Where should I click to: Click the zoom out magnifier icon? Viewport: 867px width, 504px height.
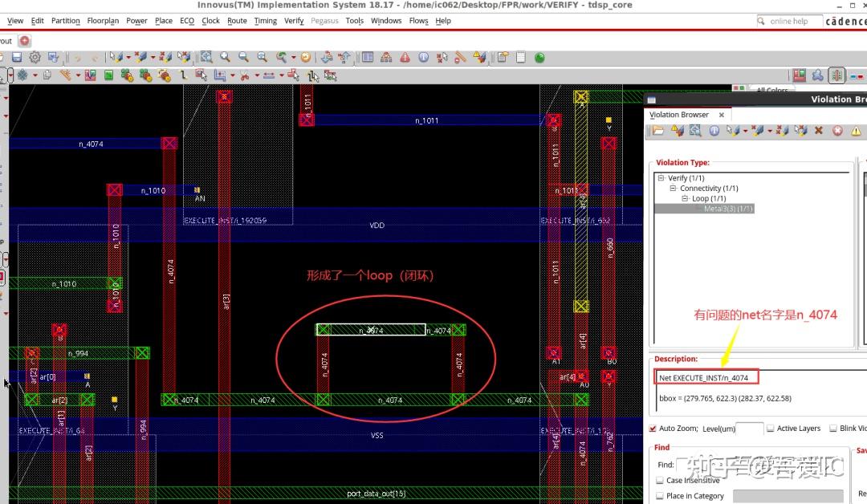[243, 58]
